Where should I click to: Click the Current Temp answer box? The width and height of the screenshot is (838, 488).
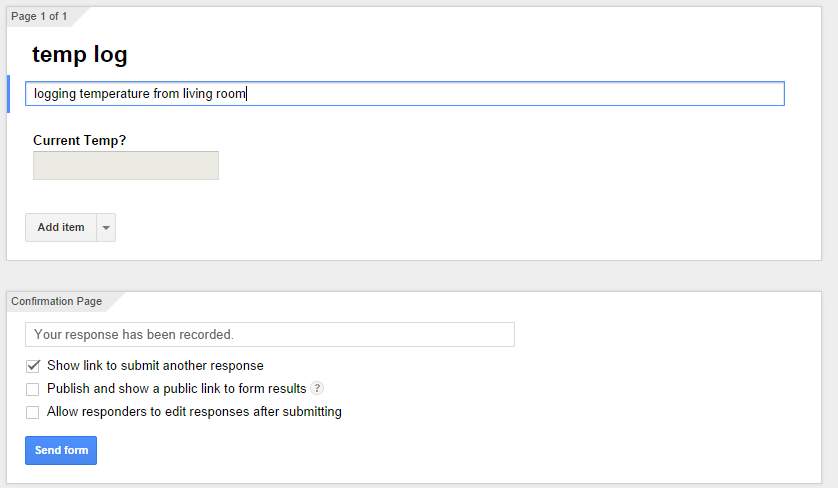click(x=126, y=166)
